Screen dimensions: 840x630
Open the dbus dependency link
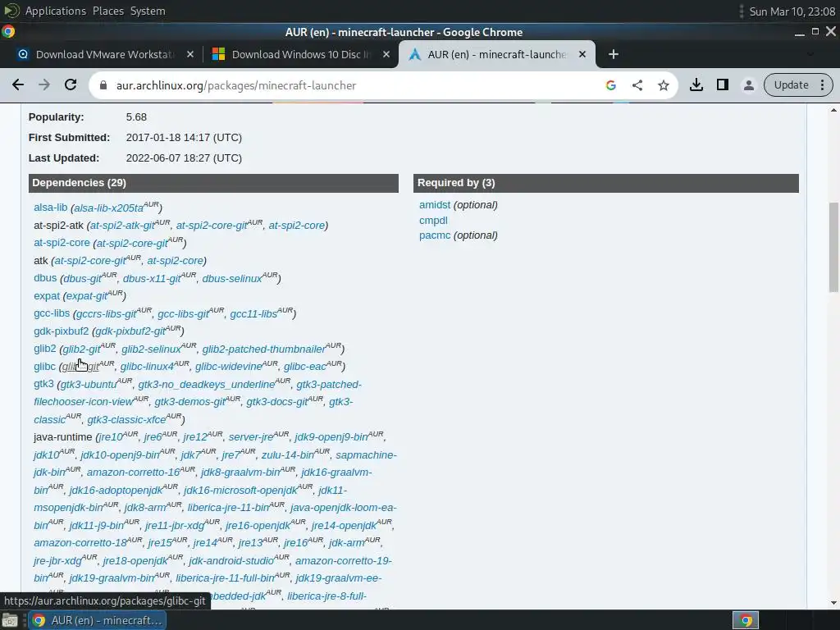(45, 278)
